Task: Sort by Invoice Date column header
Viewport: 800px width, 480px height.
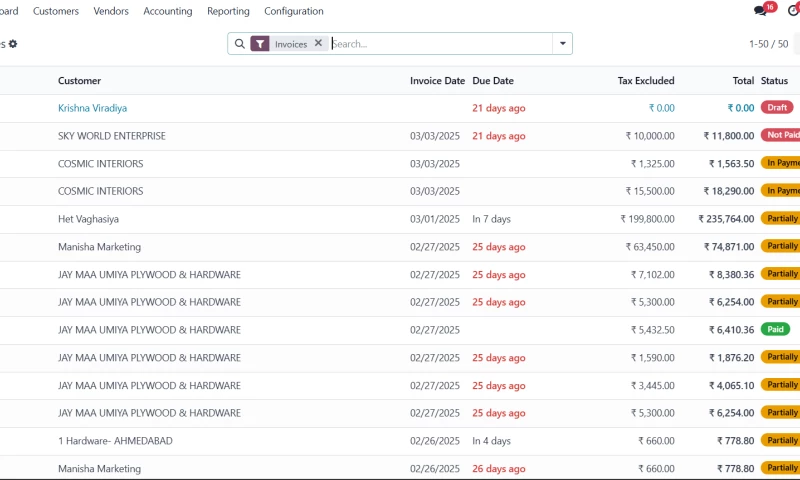Action: click(x=437, y=81)
